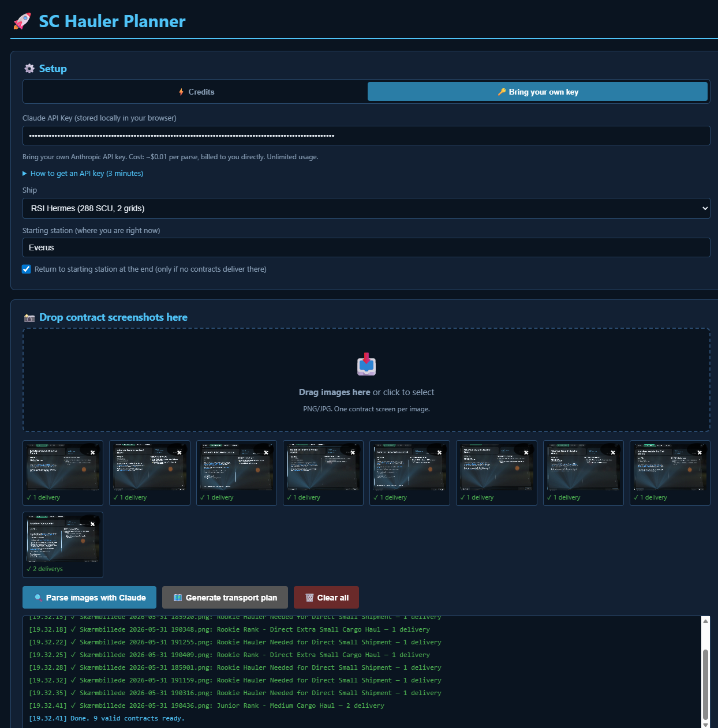The image size is (718, 728).
Task: Click the Junior Rank Medium Cargo Haul log line
Action: (x=207, y=706)
